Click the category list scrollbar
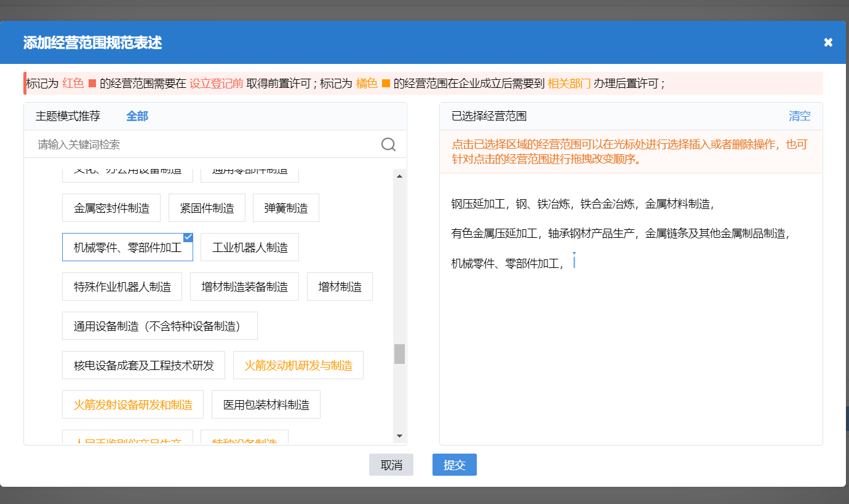 click(x=401, y=353)
